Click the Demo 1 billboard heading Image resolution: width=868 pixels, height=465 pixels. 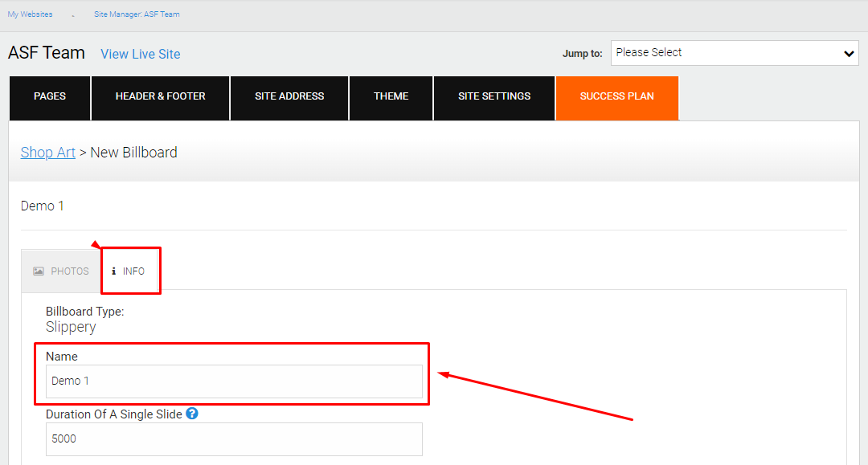42,206
